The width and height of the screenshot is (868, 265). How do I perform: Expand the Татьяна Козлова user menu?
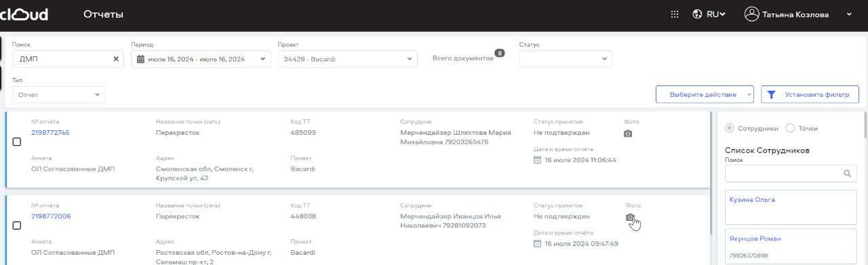click(849, 14)
